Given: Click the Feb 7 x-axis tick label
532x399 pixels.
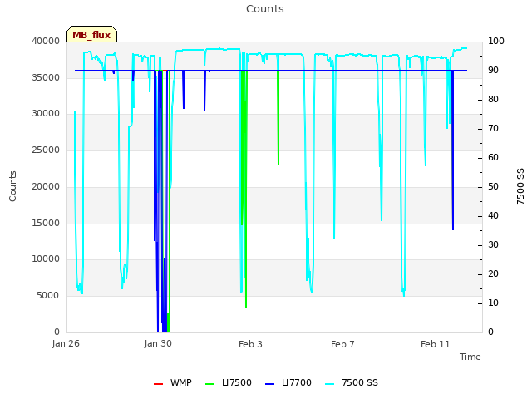Looking at the screenshot, I should pyautogui.click(x=342, y=344).
